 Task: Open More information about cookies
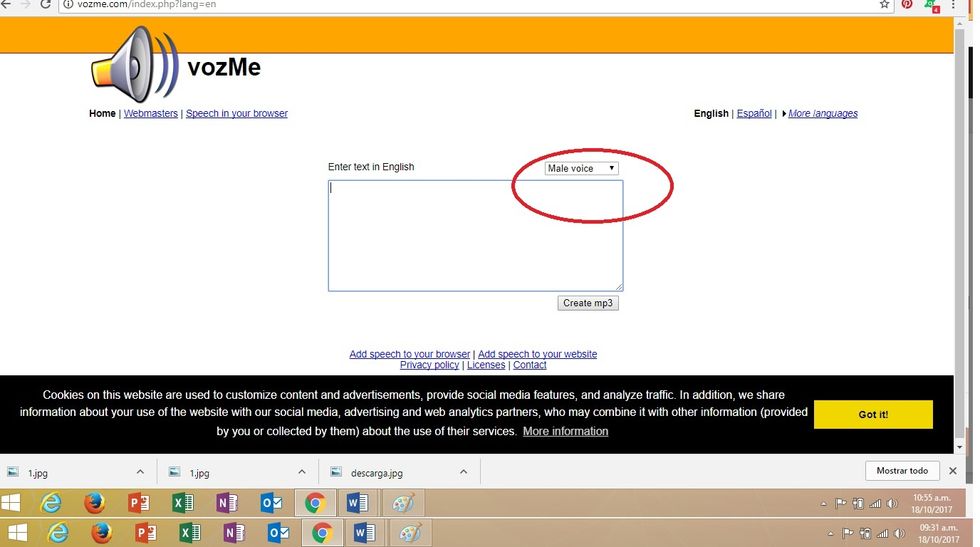click(x=565, y=432)
